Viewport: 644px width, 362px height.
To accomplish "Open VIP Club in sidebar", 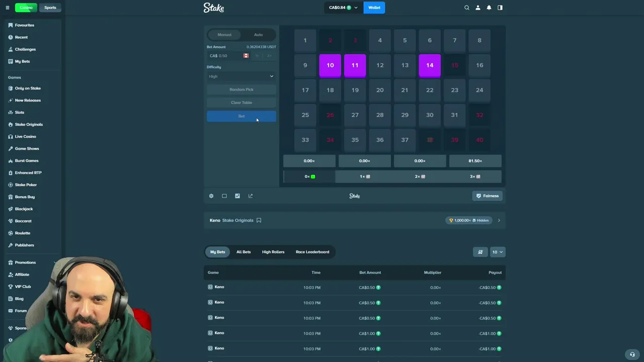I will pos(23,287).
